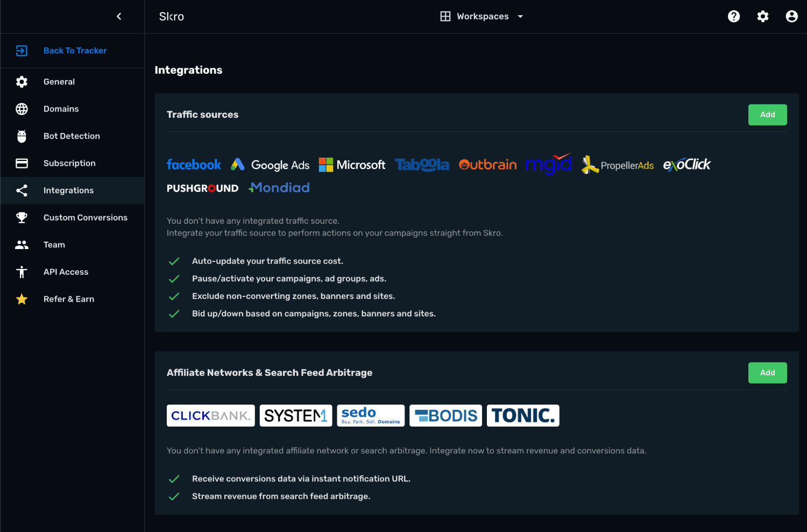Click the Outbrain logo
This screenshot has height=532, width=807.
[x=487, y=165]
